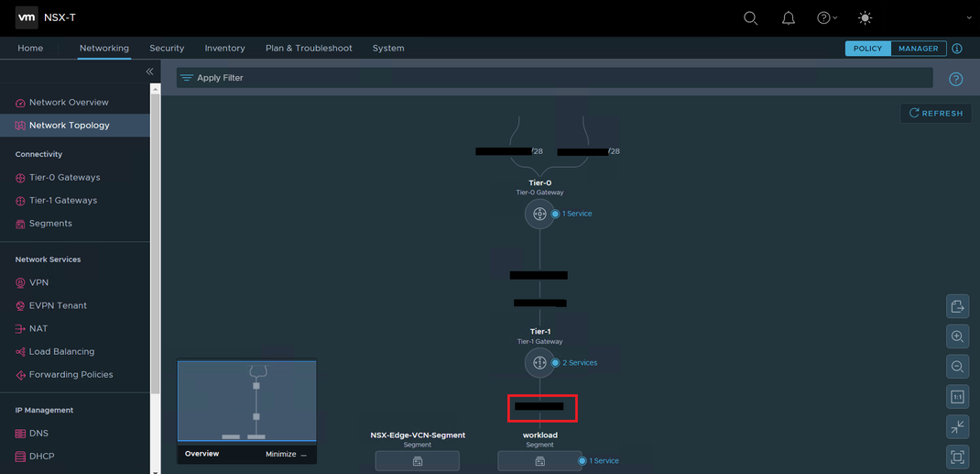Open topology help question icon
The image size is (980, 474).
[955, 79]
